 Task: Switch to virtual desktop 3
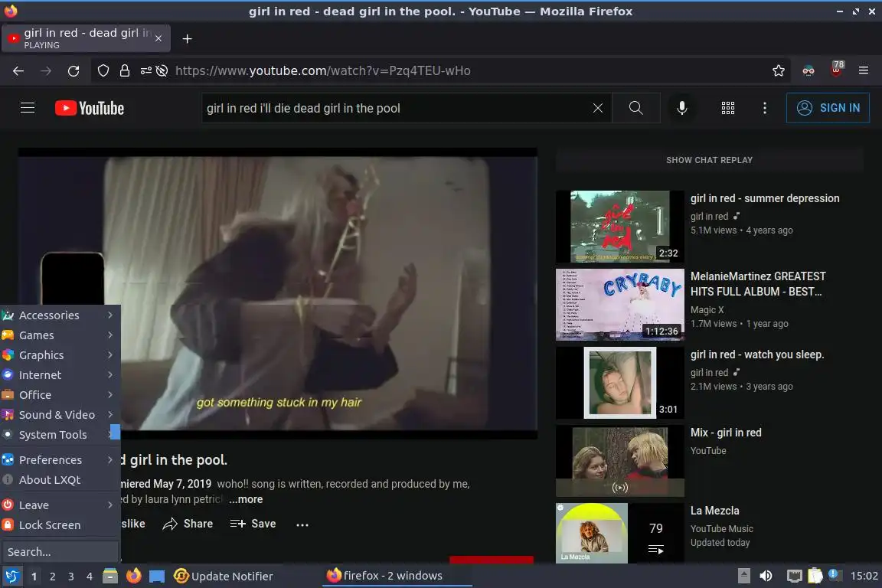click(71, 577)
